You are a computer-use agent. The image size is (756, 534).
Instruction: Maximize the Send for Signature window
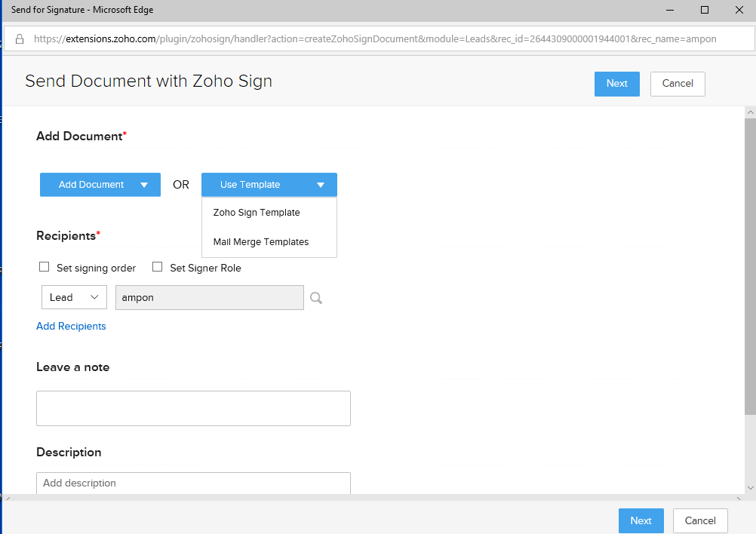pos(705,10)
